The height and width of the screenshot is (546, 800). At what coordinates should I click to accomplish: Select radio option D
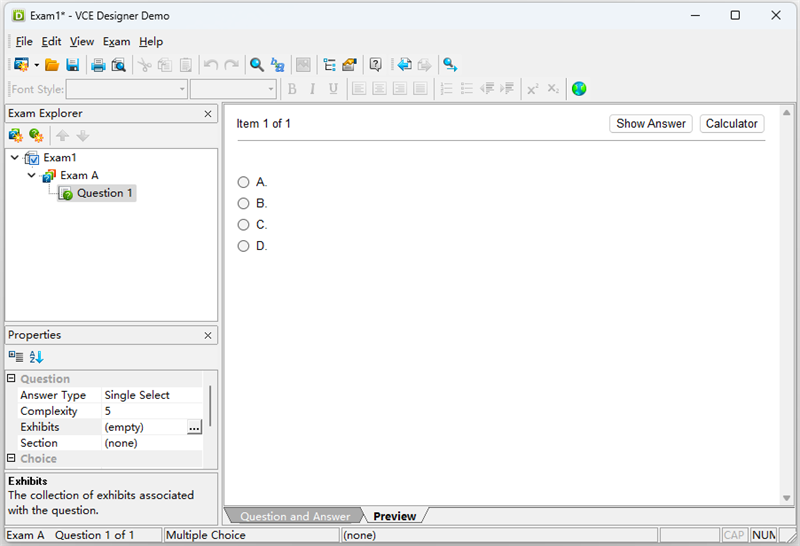coord(243,246)
